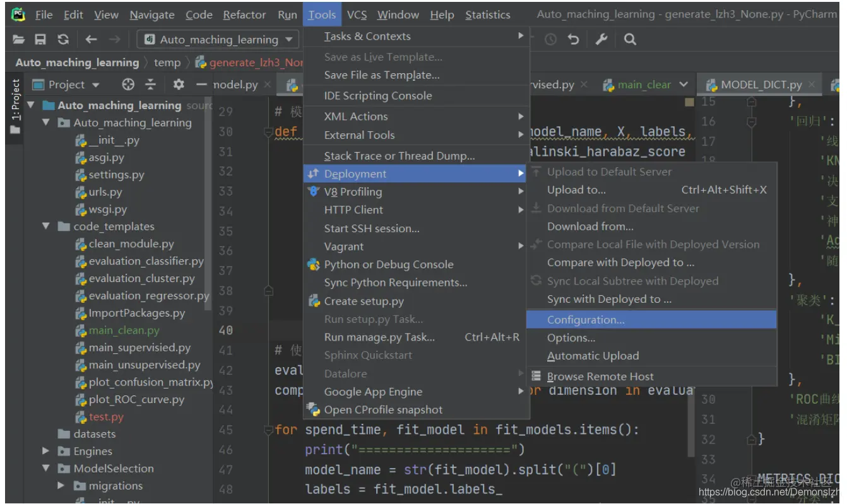The image size is (847, 504).
Task: Choose Download from... option
Action: click(x=651, y=226)
